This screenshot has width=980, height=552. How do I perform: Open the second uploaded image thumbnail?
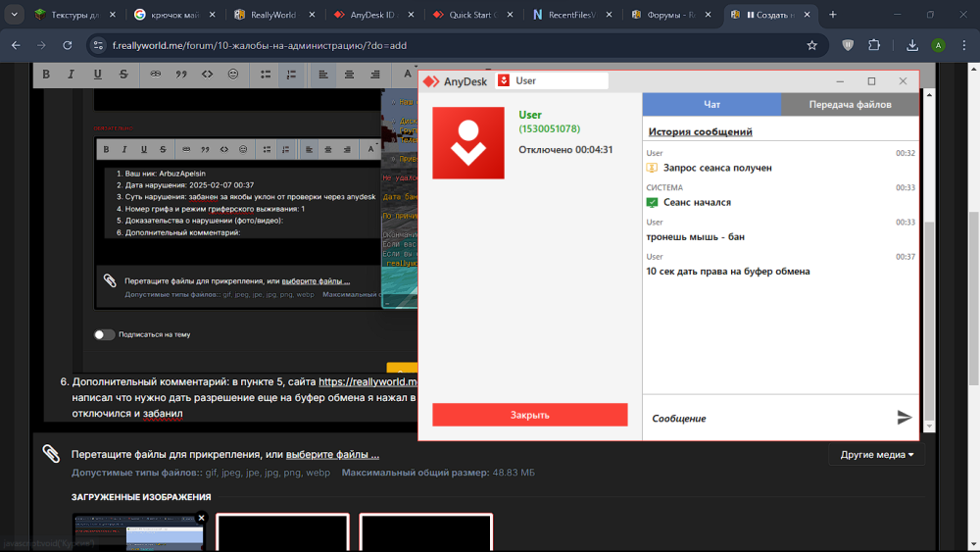click(282, 532)
